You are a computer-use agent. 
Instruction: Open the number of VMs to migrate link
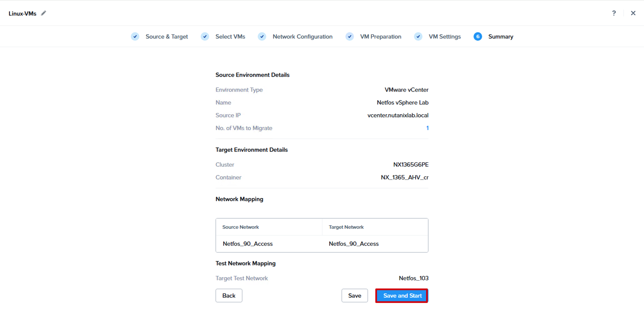coord(427,128)
